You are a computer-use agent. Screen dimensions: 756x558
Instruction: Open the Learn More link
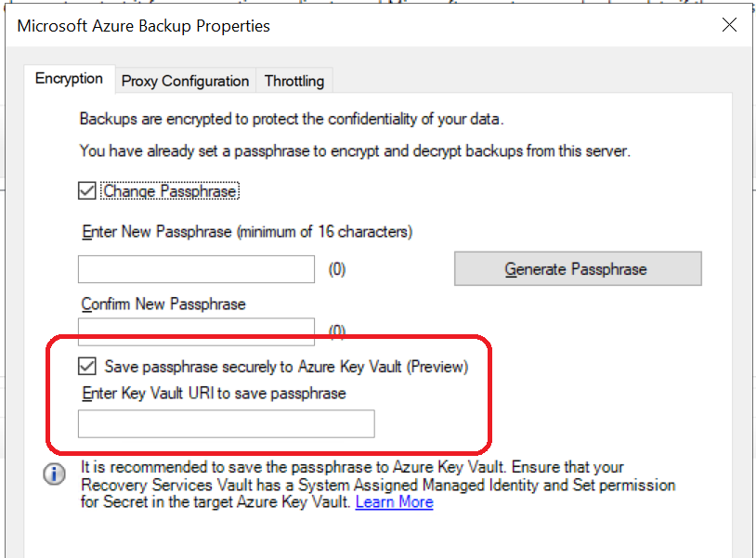394,502
